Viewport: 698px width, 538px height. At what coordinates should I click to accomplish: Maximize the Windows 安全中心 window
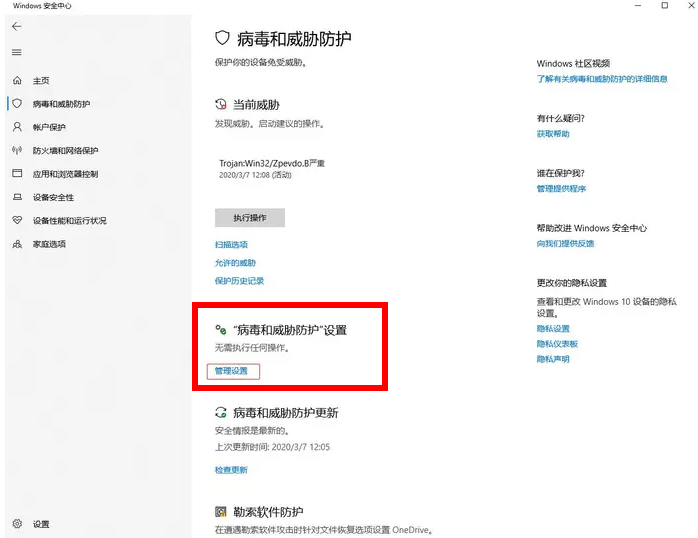665,5
